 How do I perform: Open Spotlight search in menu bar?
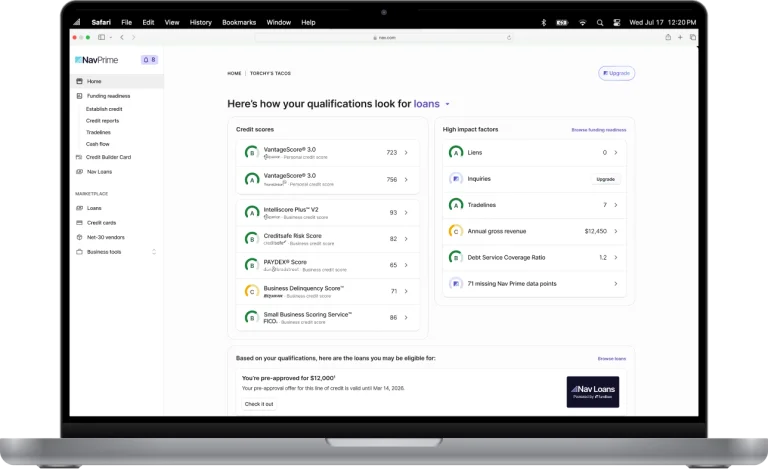pyautogui.click(x=600, y=23)
